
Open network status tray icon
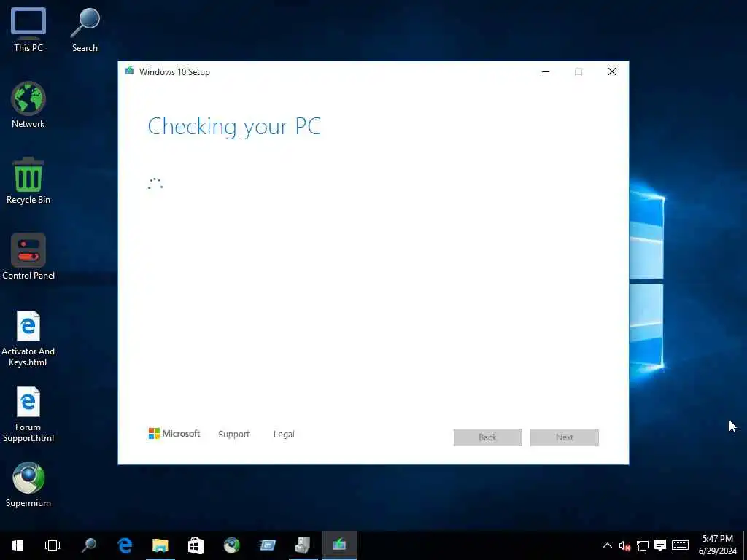pyautogui.click(x=643, y=545)
